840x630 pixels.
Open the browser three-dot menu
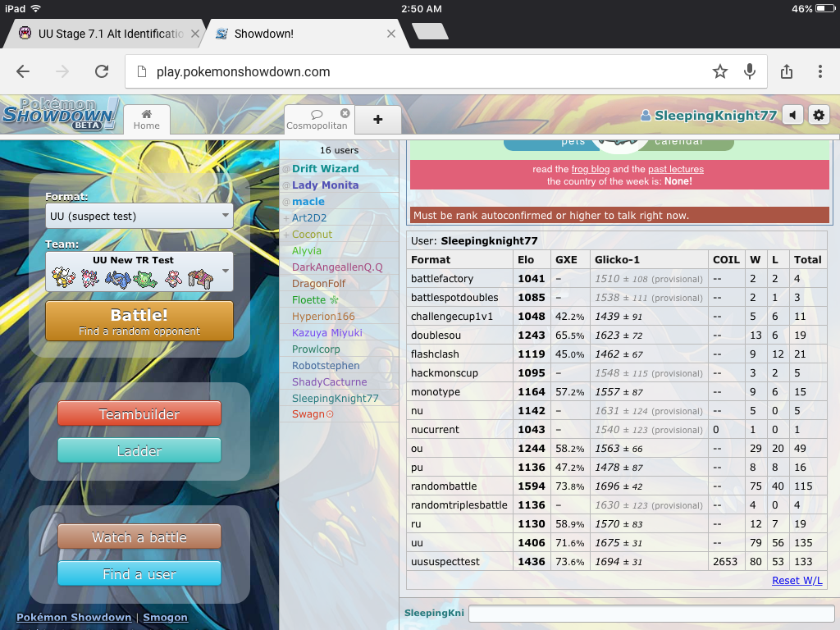[x=819, y=71]
